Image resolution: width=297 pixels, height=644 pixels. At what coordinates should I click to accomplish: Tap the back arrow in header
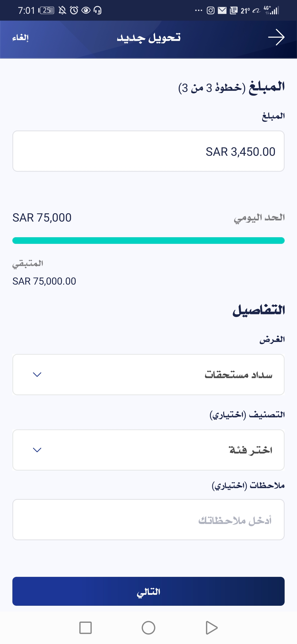(x=276, y=37)
